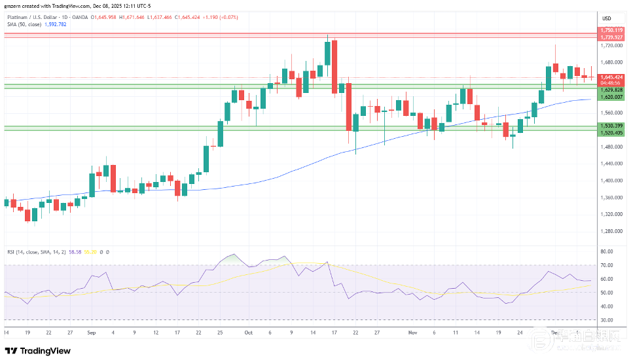Click the 1,620.007 support price label
Screen dimensions: 631x364
coord(611,97)
